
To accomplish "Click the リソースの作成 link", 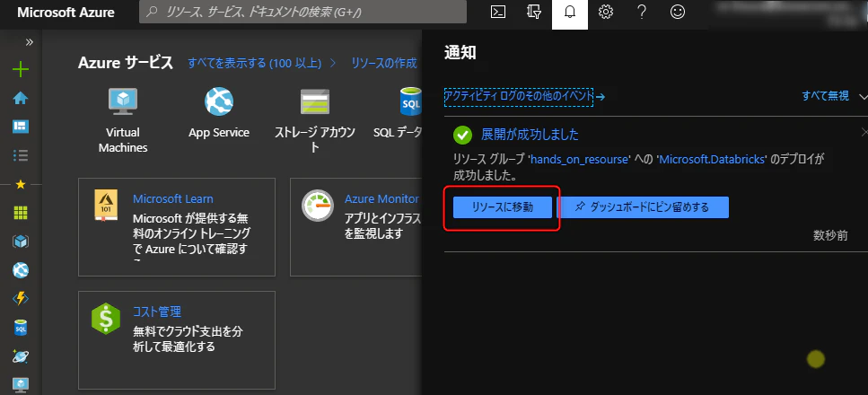I will [384, 63].
